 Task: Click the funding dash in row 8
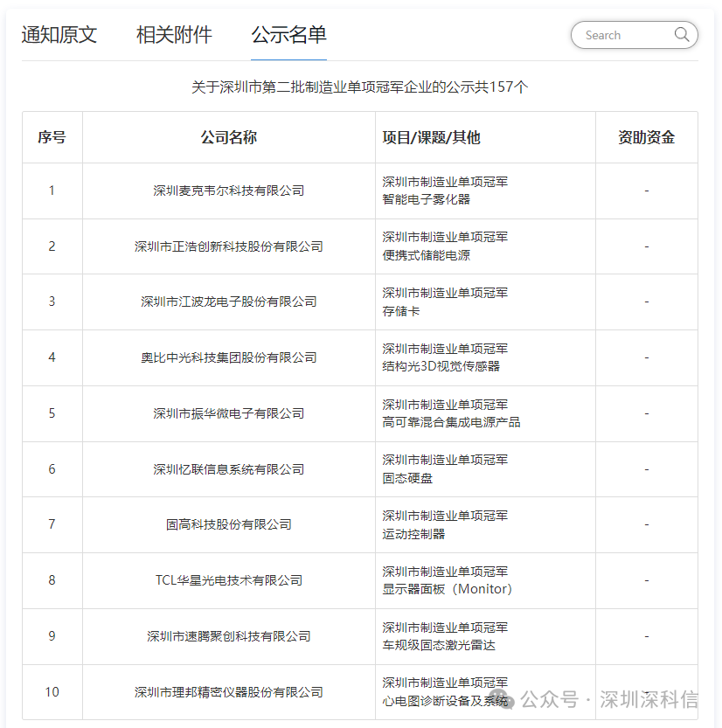646,580
